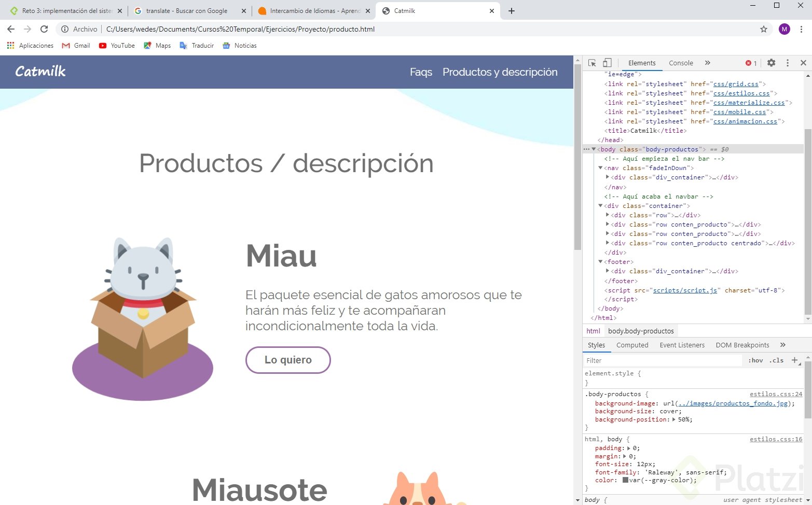Switch to the Intercambio de Idiomas tab

click(x=313, y=11)
